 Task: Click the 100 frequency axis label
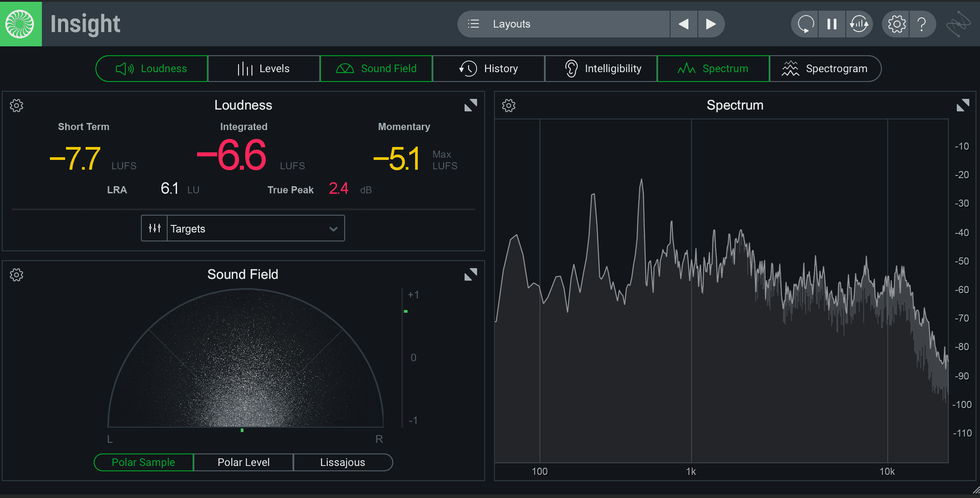(539, 472)
